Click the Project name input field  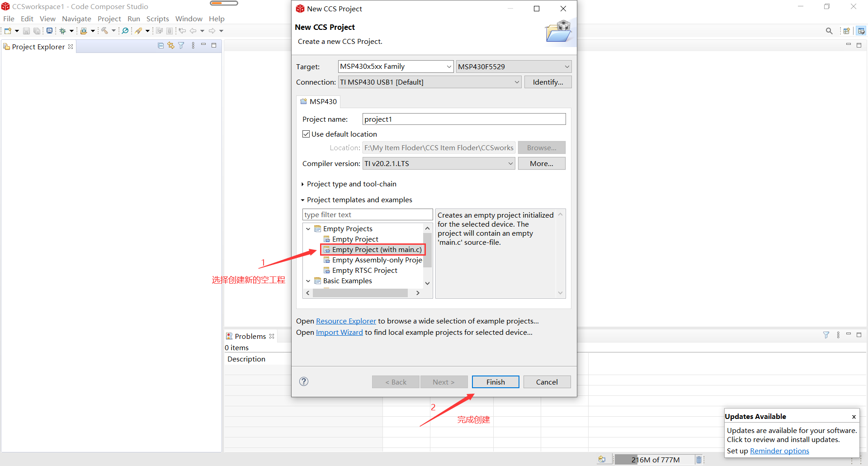coord(464,119)
